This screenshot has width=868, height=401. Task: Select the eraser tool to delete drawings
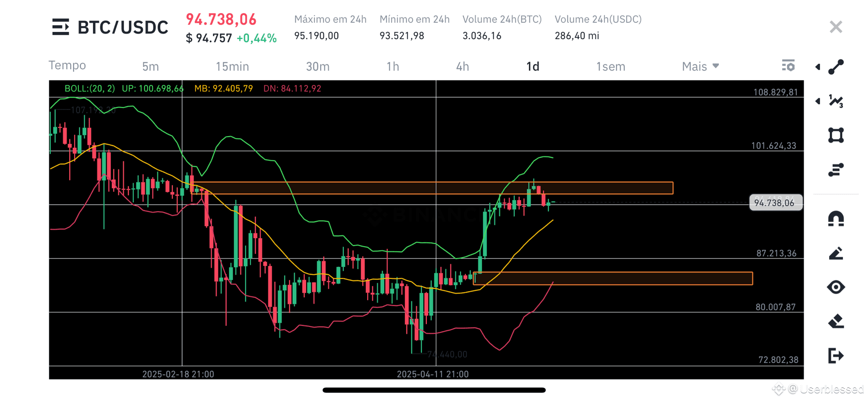(x=836, y=321)
